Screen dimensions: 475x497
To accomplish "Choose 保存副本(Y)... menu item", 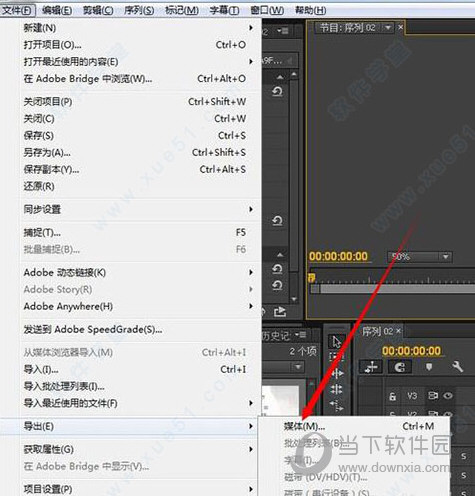I will [135, 169].
